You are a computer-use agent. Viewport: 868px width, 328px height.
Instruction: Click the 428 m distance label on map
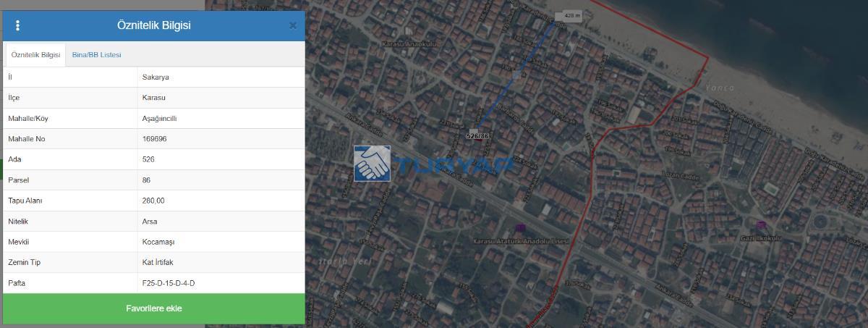571,15
